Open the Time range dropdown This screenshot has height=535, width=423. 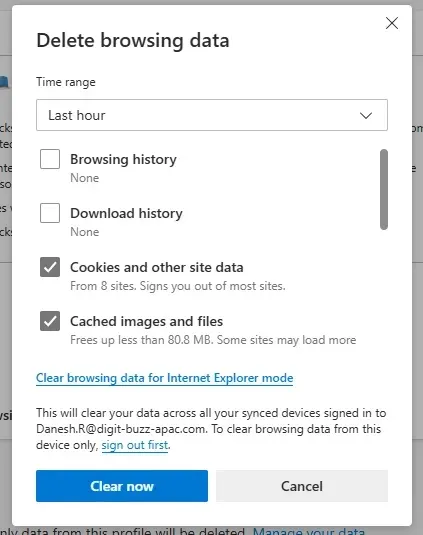(212, 115)
